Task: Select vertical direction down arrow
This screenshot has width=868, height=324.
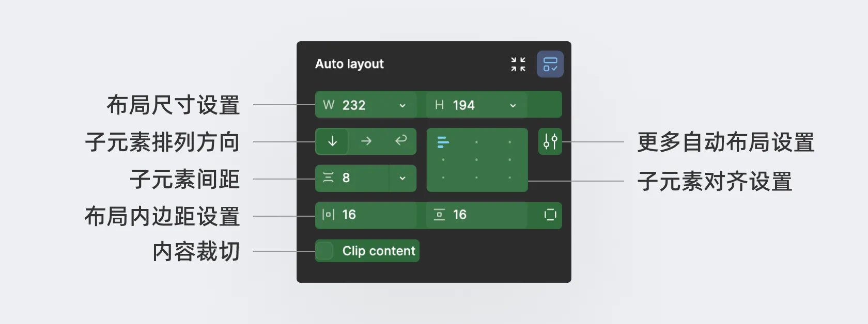Action: pos(332,141)
